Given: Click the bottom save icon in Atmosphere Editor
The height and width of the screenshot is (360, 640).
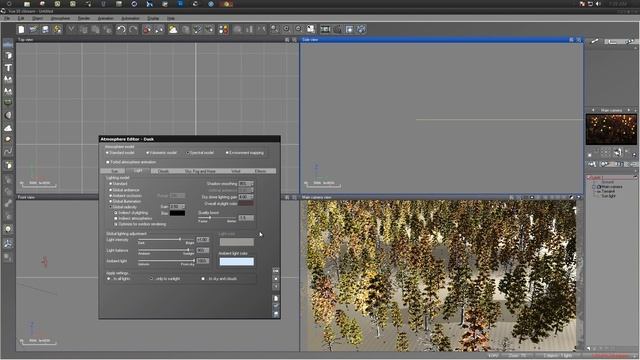Looking at the screenshot, I should 276,314.
